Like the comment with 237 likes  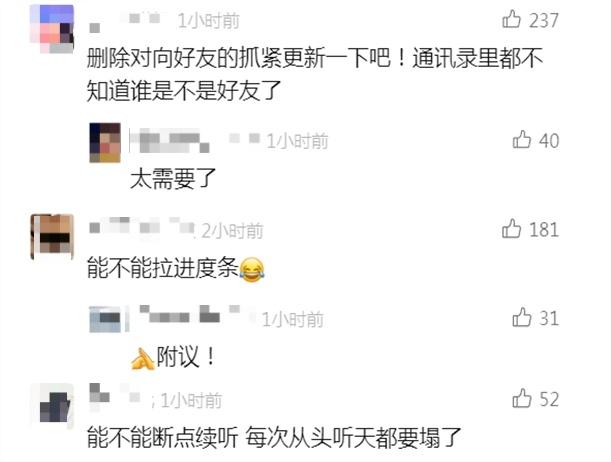511,19
